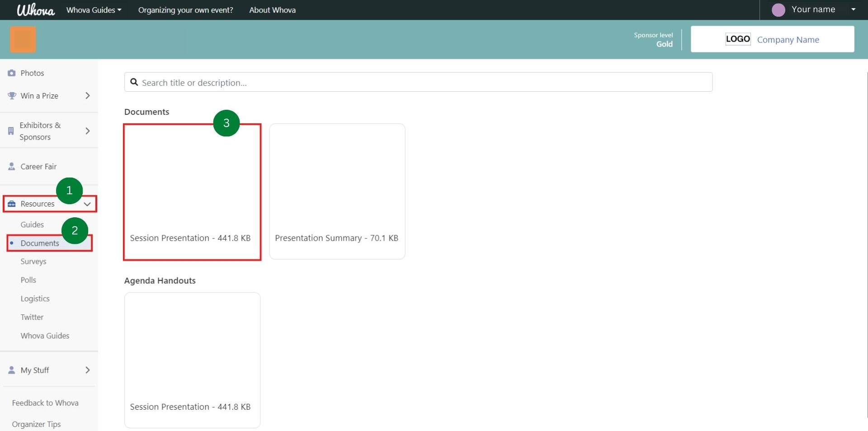The height and width of the screenshot is (431, 868).
Task: Open the About Whova link
Action: 272,10
